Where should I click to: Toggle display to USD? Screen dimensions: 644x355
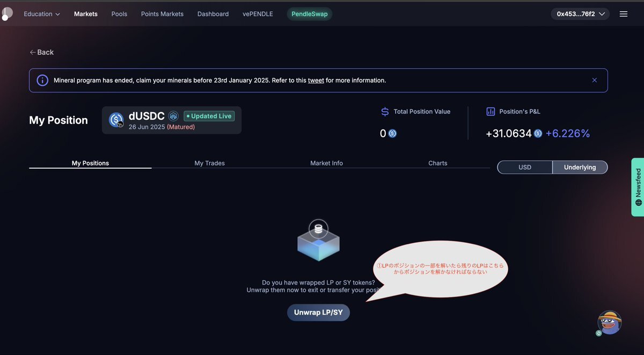point(525,168)
